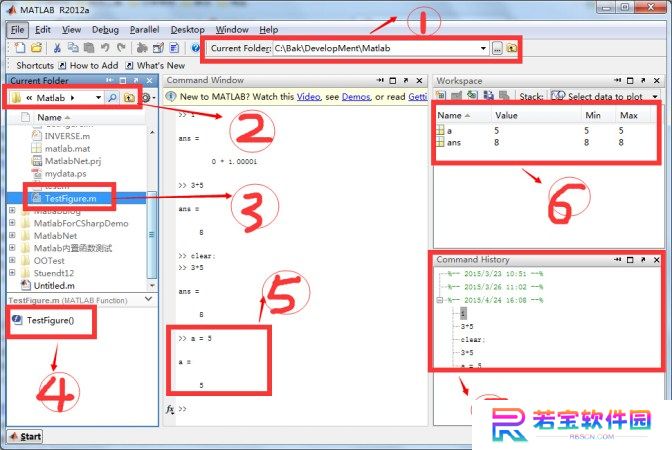672x450 pixels.
Task: Open Simulink from the toolbar icon
Action: pyautogui.click(x=142, y=48)
